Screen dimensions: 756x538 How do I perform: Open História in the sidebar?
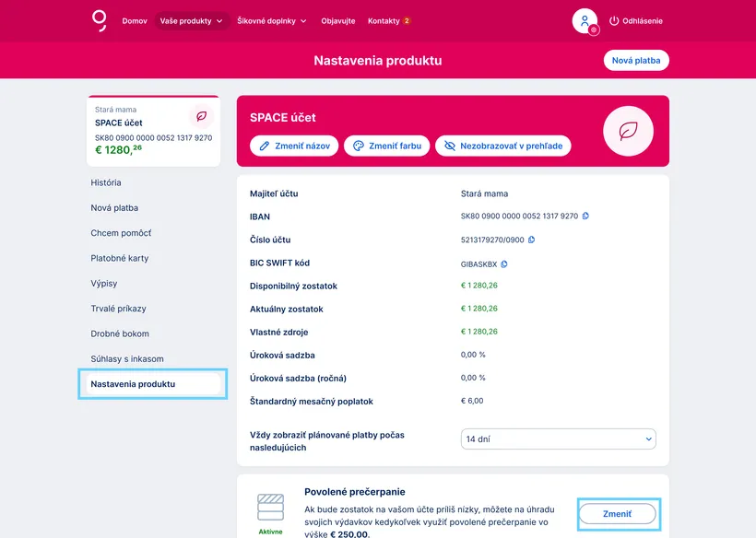coord(106,182)
